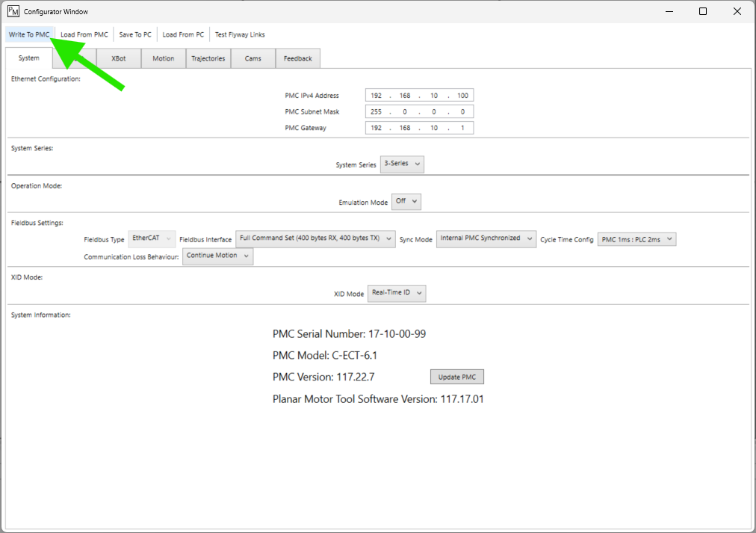Open Communication Loss Behaviour dropdown
Viewport: 756px width, 533px height.
[x=217, y=256]
